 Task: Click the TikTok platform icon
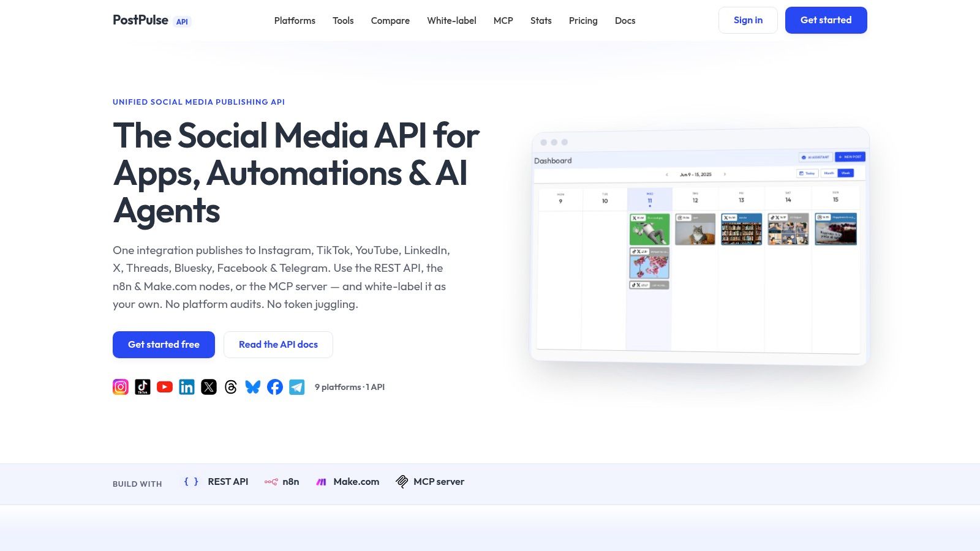click(x=143, y=387)
